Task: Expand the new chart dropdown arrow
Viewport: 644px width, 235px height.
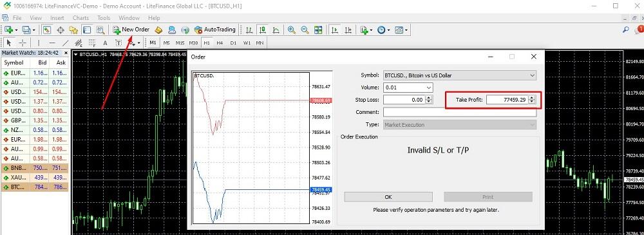Action: [x=17, y=30]
